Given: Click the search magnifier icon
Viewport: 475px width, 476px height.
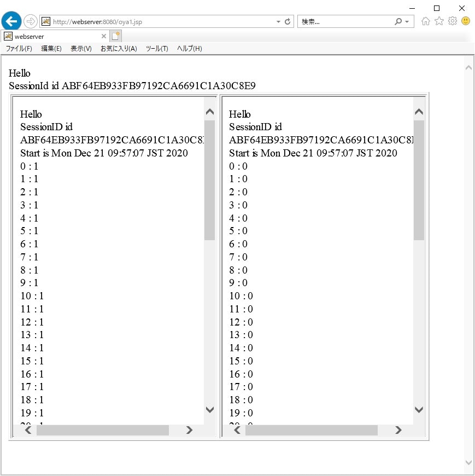Looking at the screenshot, I should [398, 21].
